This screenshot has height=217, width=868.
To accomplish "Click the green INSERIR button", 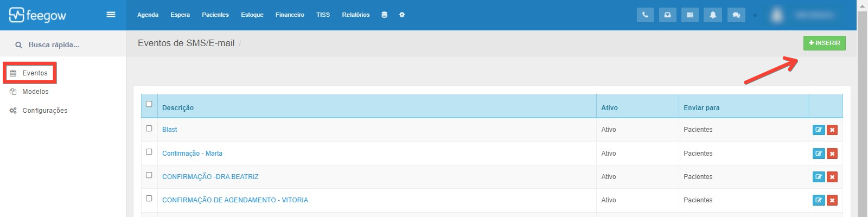I will [825, 43].
